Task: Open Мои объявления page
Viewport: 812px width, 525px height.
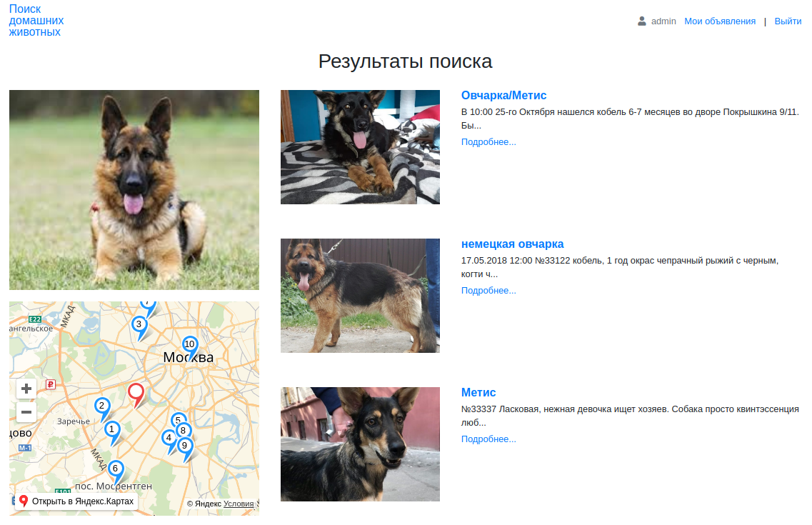Action: coord(720,21)
